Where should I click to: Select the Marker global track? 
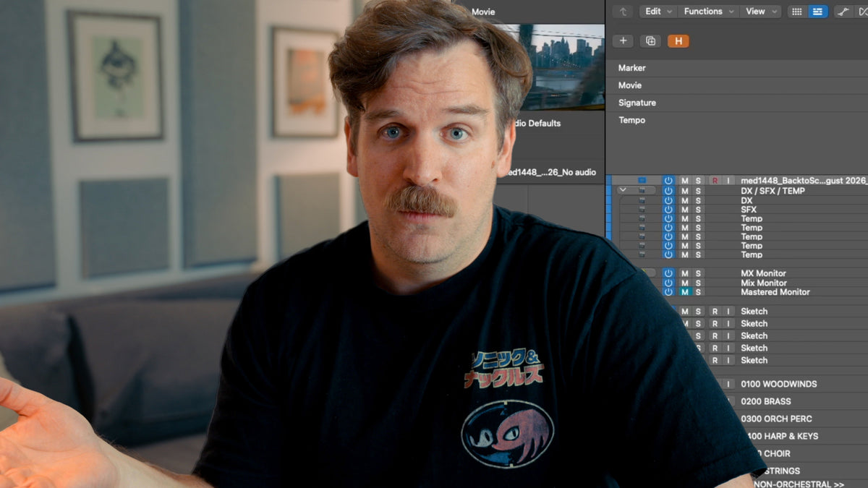point(632,68)
